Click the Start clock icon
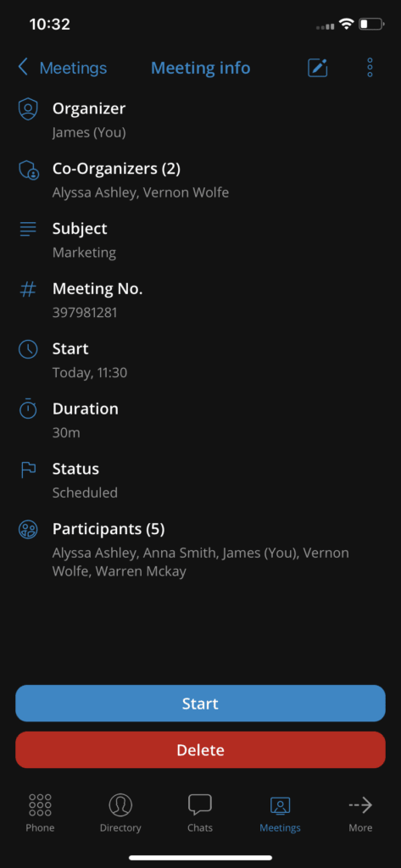The height and width of the screenshot is (868, 401). tap(28, 348)
